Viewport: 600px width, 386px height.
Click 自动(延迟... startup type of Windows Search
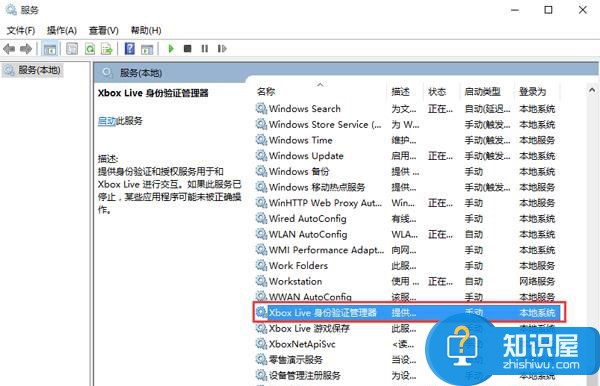point(487,109)
